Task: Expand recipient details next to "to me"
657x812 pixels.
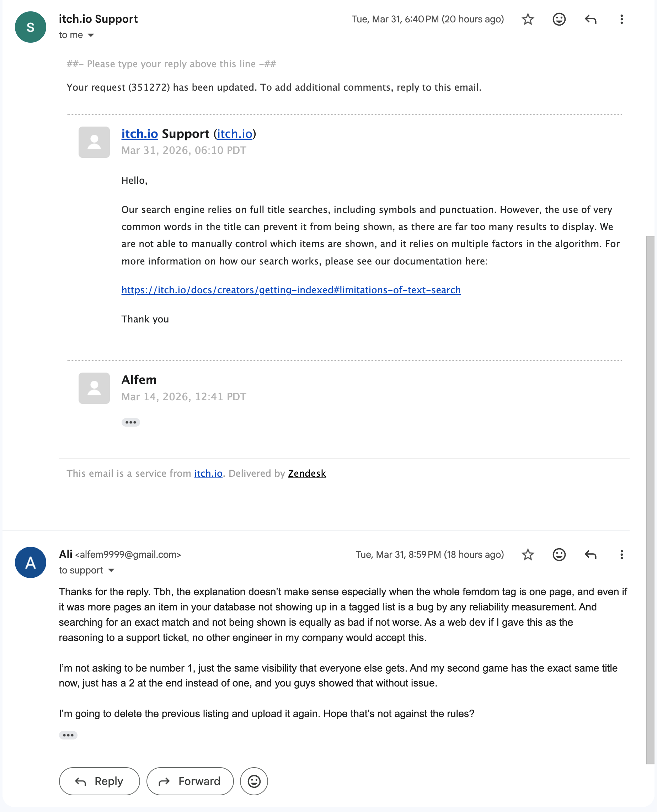Action: click(x=91, y=35)
